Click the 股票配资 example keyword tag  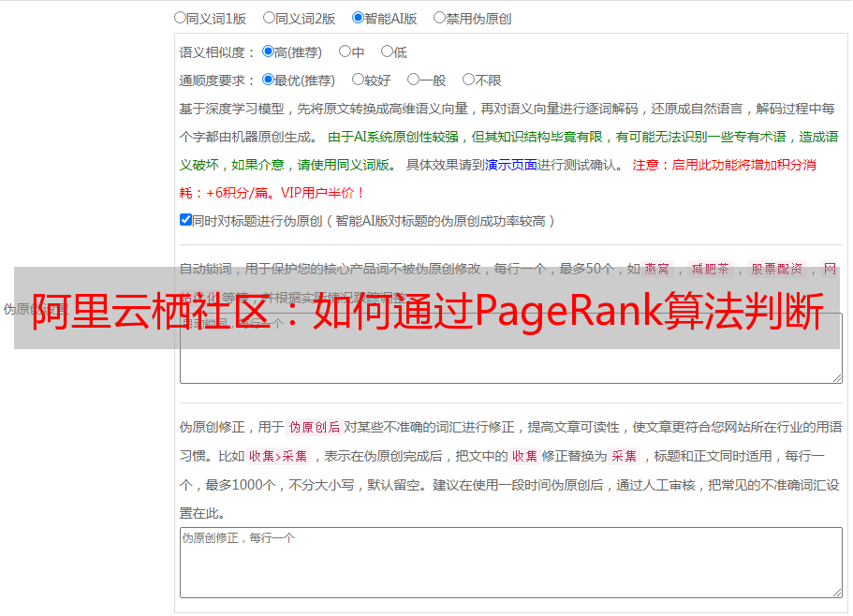tap(777, 269)
